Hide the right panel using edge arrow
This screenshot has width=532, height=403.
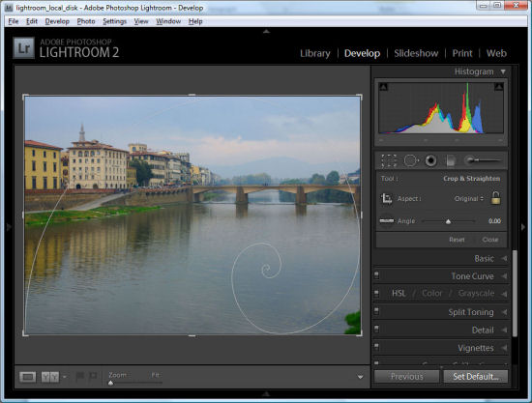click(523, 227)
